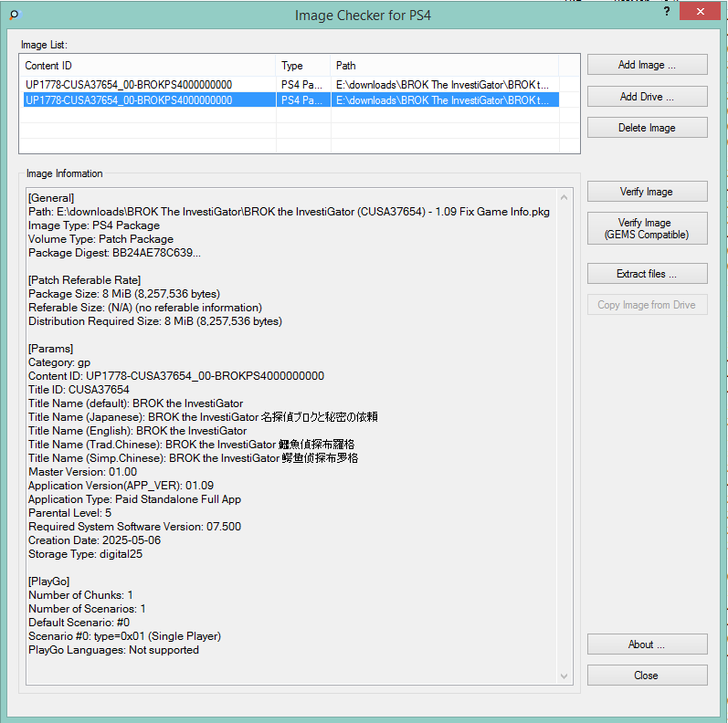Click the Package Digest line
728x723 pixels.
114,253
